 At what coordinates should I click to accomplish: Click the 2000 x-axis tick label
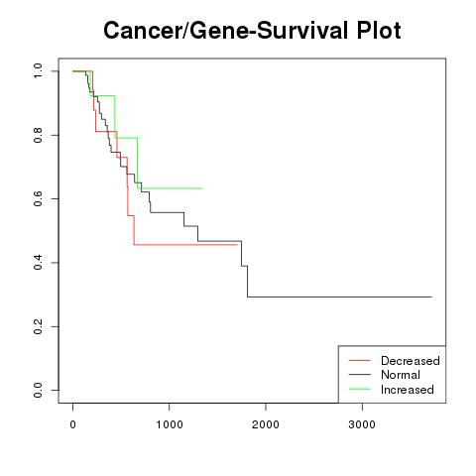266,424
